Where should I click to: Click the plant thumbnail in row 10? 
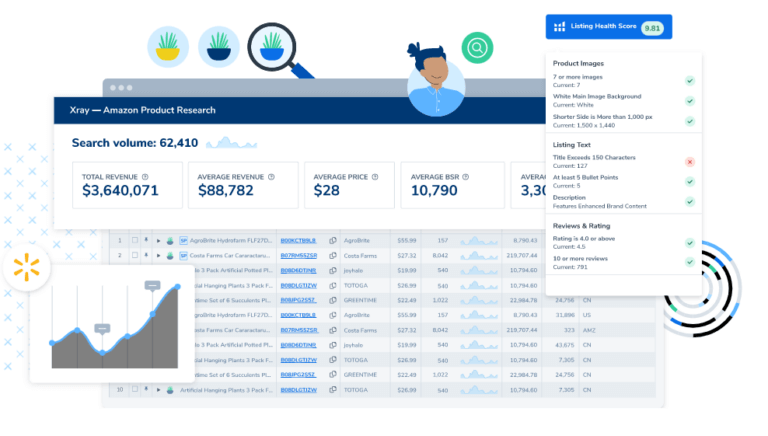[170, 390]
